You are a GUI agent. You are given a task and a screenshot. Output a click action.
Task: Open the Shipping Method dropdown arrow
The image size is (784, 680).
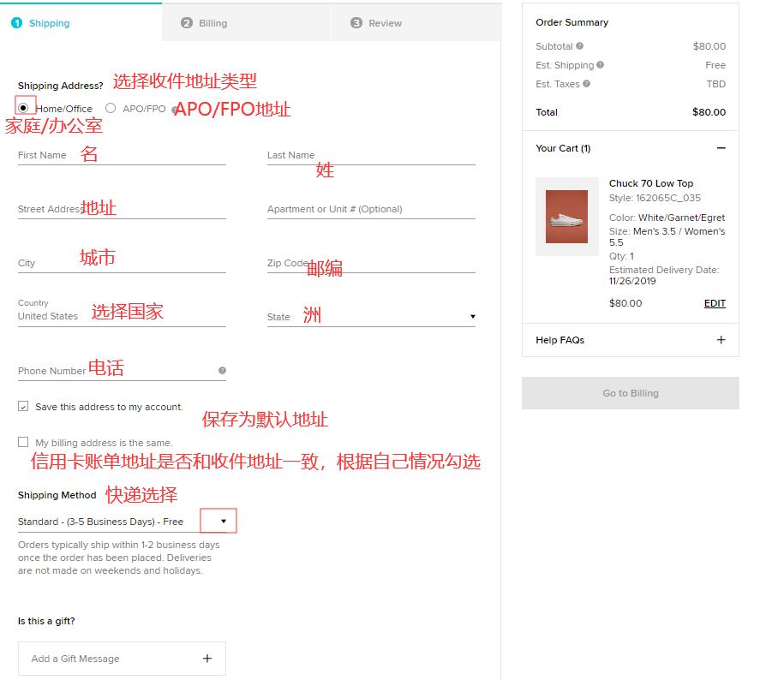[224, 521]
